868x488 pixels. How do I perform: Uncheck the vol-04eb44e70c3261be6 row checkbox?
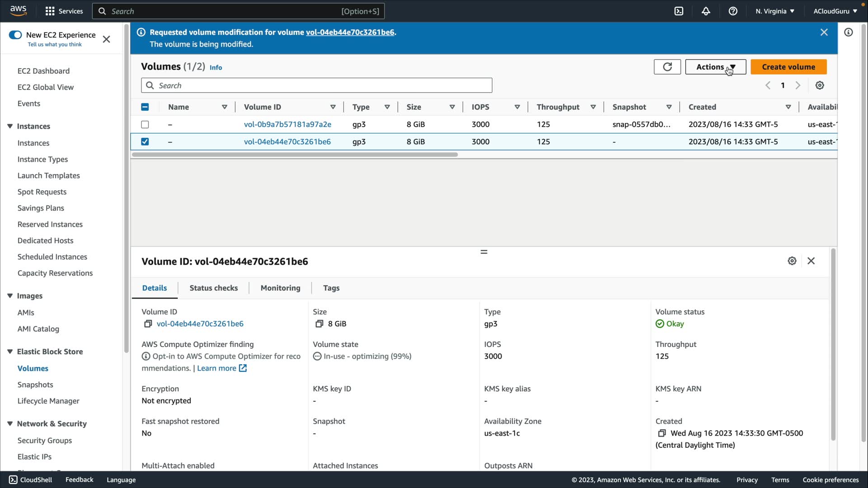[x=145, y=142]
